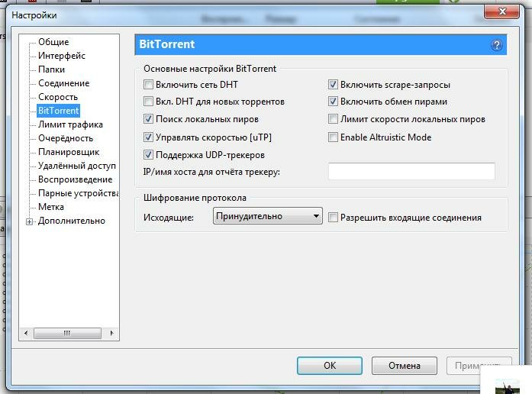
Task: Open Дополнительно settings section
Action: [x=72, y=221]
